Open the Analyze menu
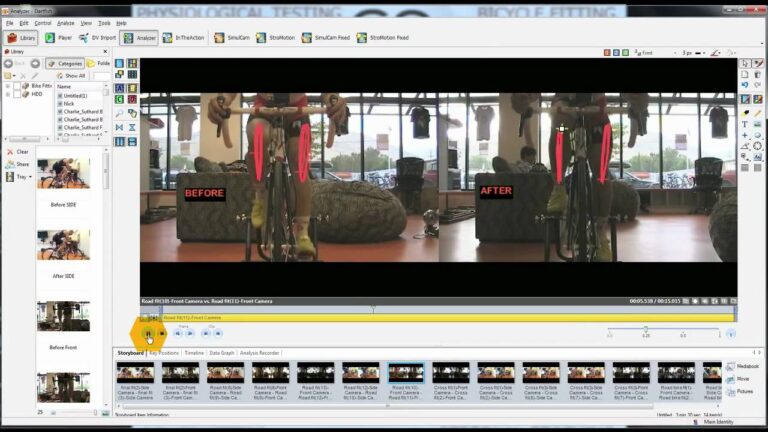This screenshot has width=768, height=432. click(x=65, y=22)
